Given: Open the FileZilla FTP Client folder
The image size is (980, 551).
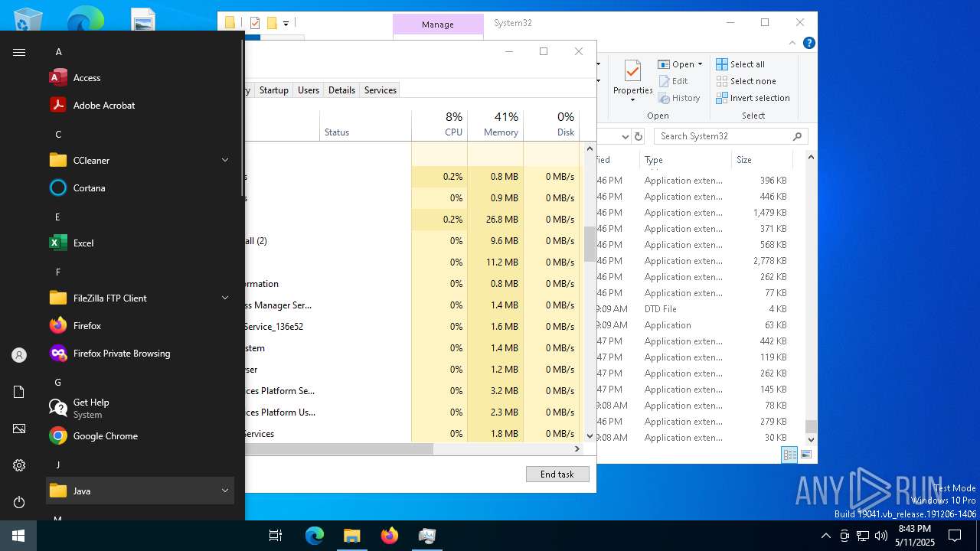Looking at the screenshot, I should pyautogui.click(x=139, y=298).
